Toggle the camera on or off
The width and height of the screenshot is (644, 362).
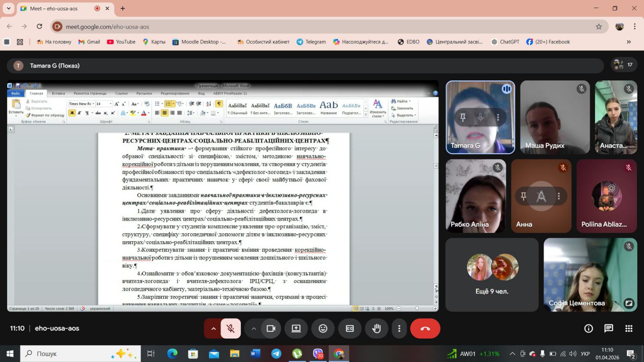click(x=271, y=329)
